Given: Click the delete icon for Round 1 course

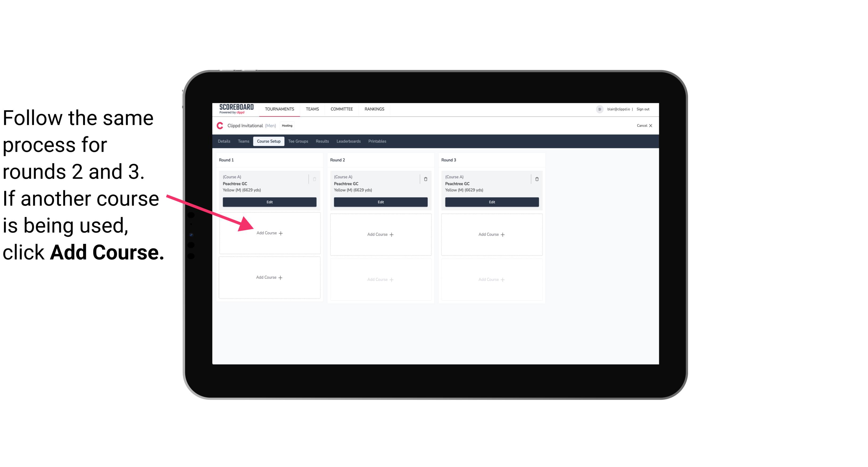Looking at the screenshot, I should 315,178.
